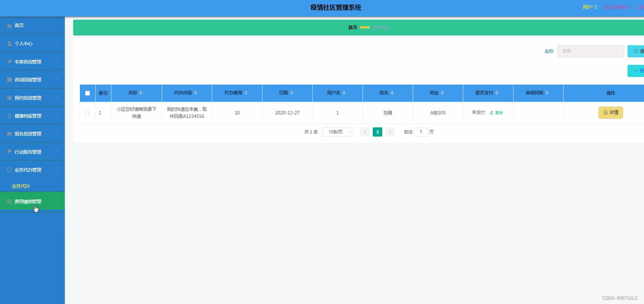Click the 2020-12-27 date cell
Screen dimensions: 644x304
click(287, 113)
